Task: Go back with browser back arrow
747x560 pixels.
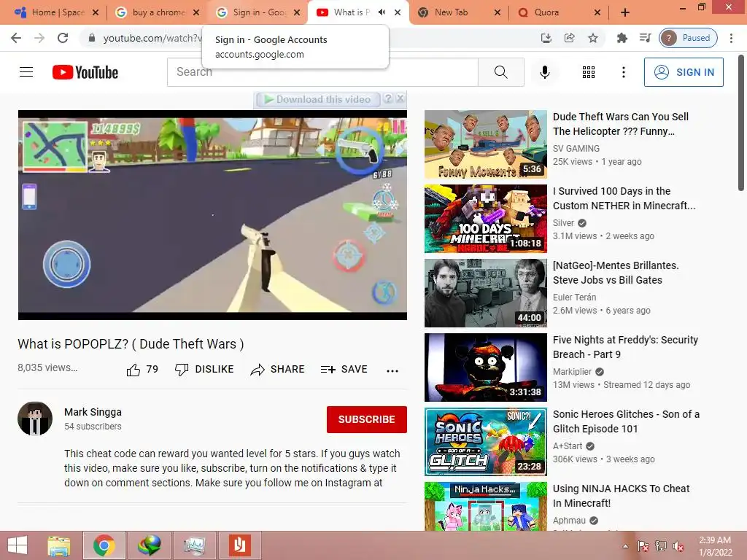Action: (16, 38)
